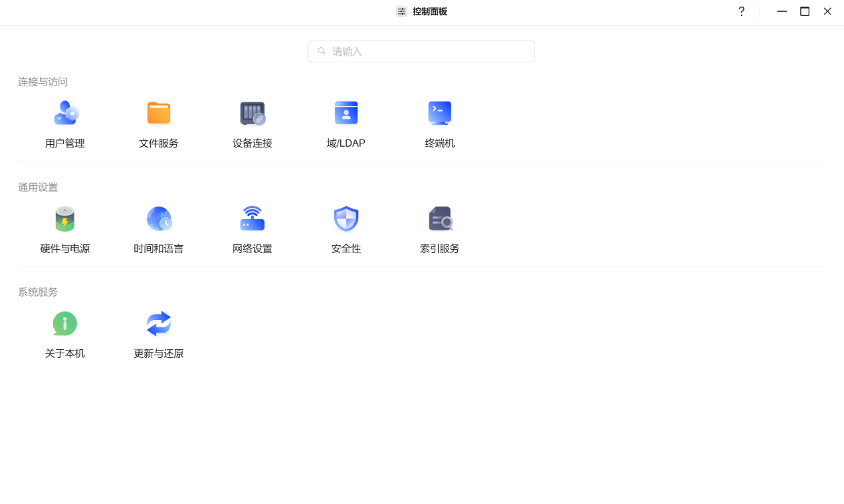
Task: Click the 通用设置 section heading
Action: (x=38, y=187)
